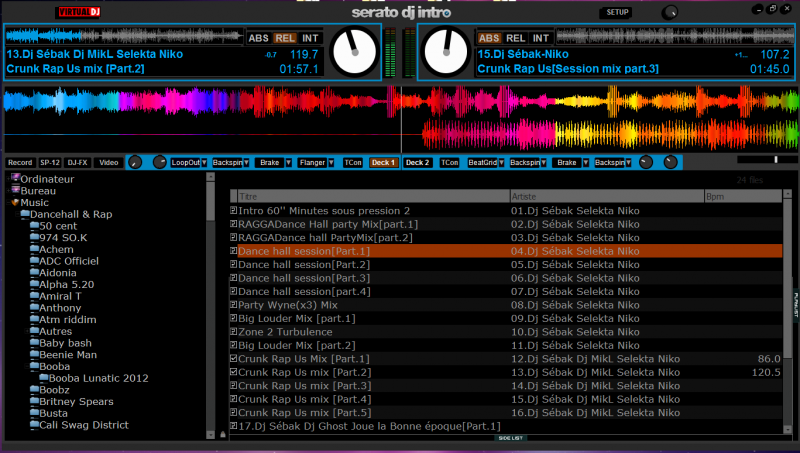Click the rotary knob beside Video button
The width and height of the screenshot is (800, 453).
[x=134, y=162]
